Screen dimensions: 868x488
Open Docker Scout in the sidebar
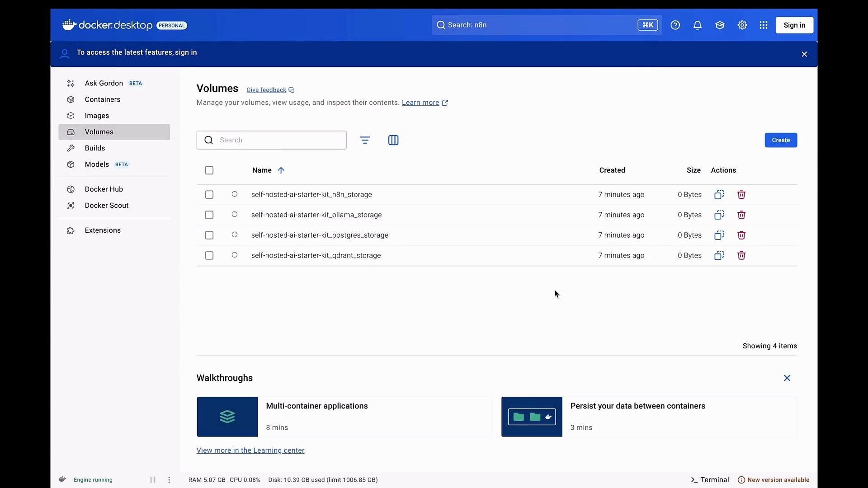(114, 206)
